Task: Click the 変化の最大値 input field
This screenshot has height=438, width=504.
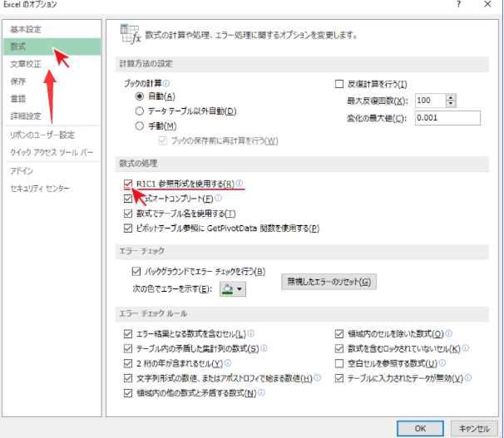Action: [447, 118]
